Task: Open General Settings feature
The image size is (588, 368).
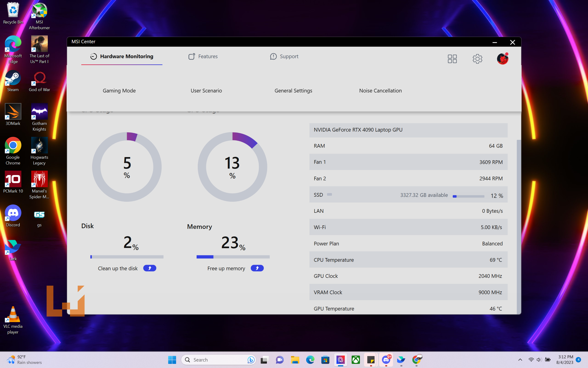Action: [293, 91]
